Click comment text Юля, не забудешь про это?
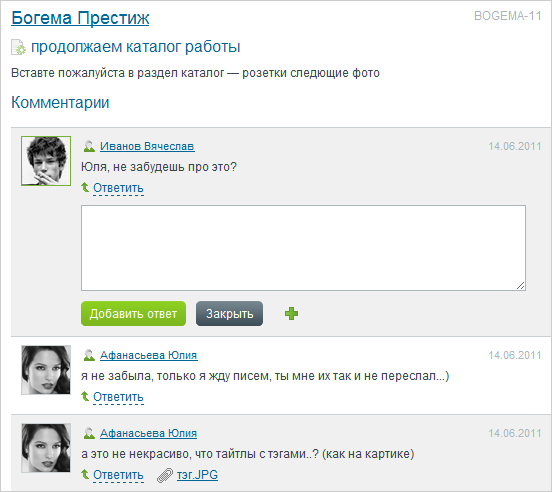The image size is (552, 492). [159, 167]
